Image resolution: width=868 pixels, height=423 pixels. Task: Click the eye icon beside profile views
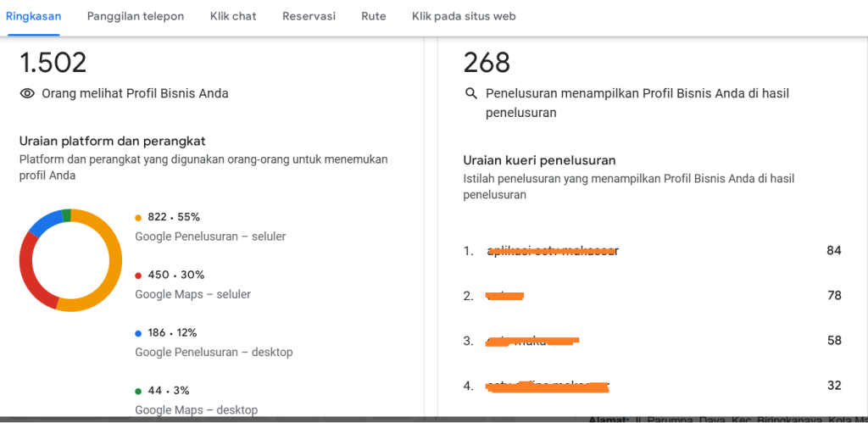[27, 94]
